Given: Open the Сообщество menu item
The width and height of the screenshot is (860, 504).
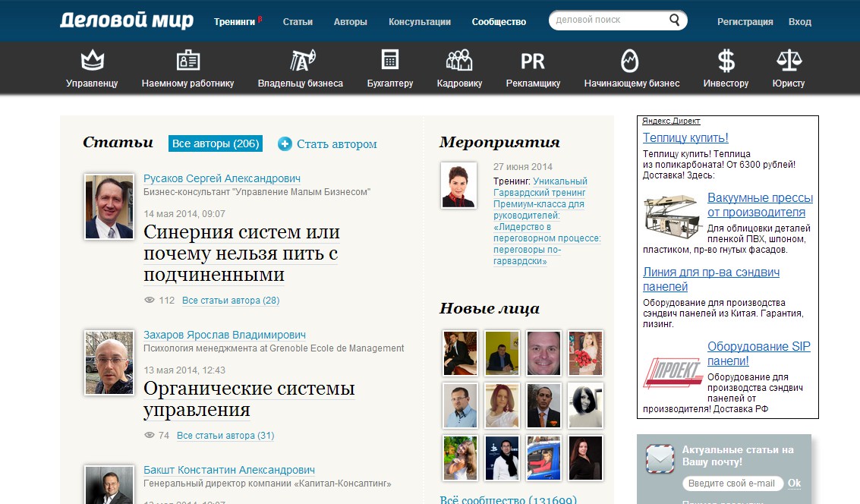Looking at the screenshot, I should click(498, 21).
